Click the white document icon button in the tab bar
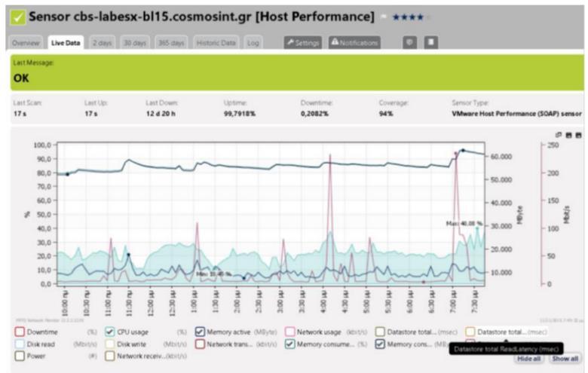 pos(431,42)
